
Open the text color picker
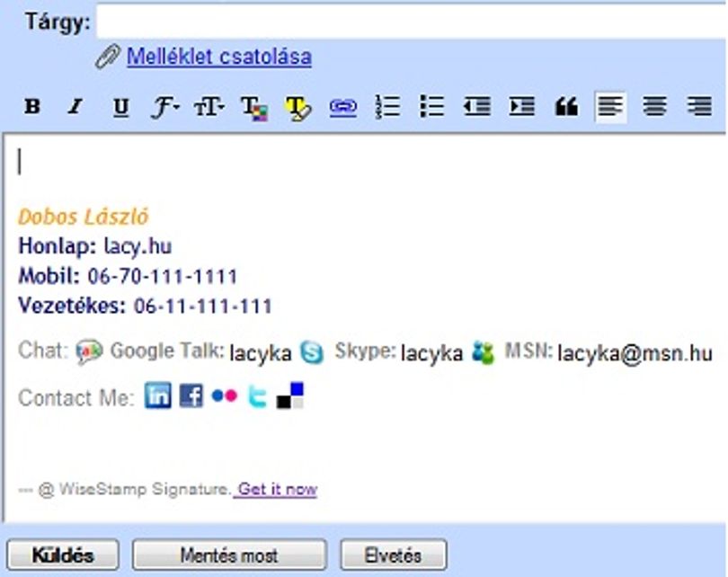click(x=254, y=109)
